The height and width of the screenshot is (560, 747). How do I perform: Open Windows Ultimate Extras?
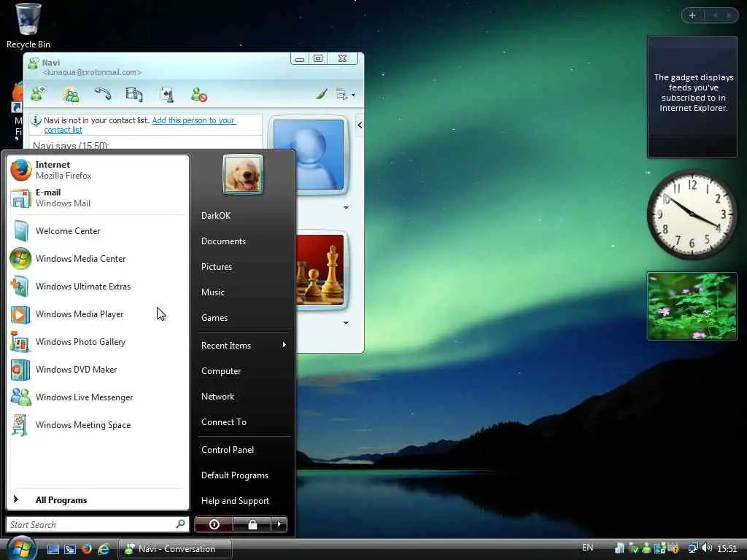[x=98, y=286]
